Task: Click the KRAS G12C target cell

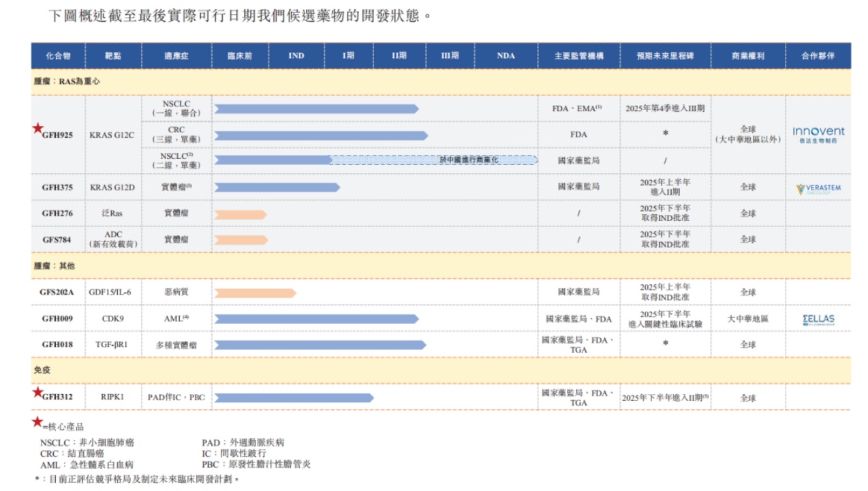Action: pos(113,135)
